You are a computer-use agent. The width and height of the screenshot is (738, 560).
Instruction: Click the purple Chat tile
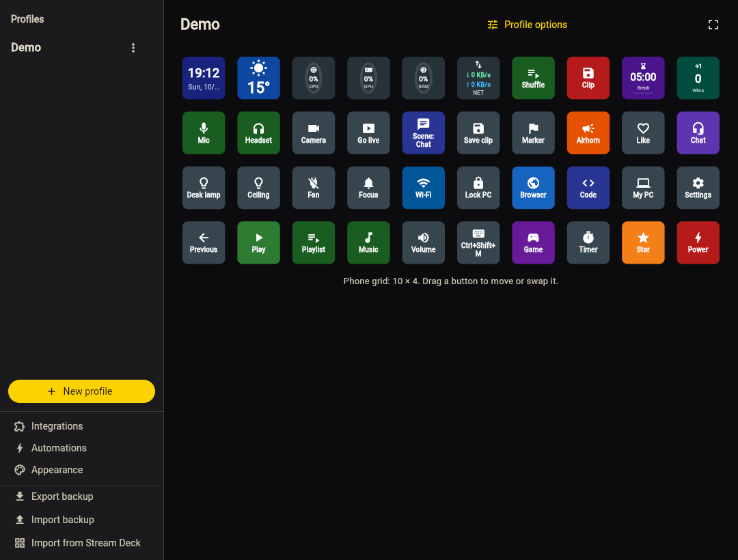pos(698,133)
